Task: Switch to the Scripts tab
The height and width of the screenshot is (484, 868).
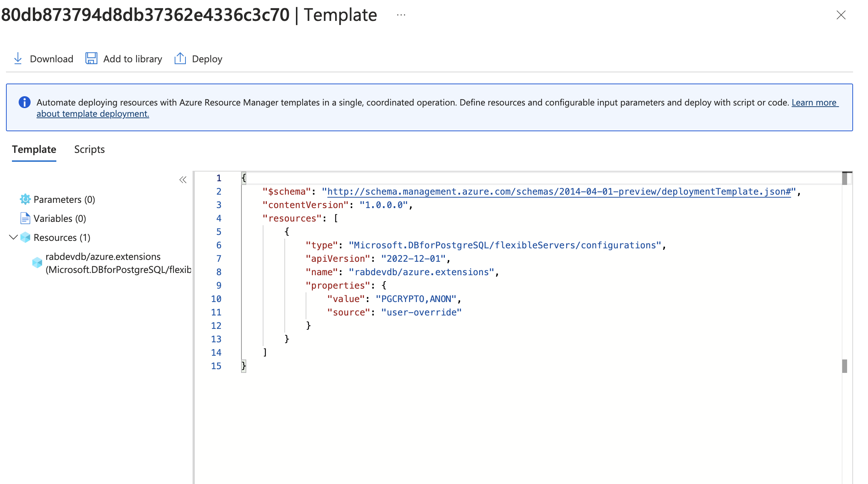Action: (89, 150)
